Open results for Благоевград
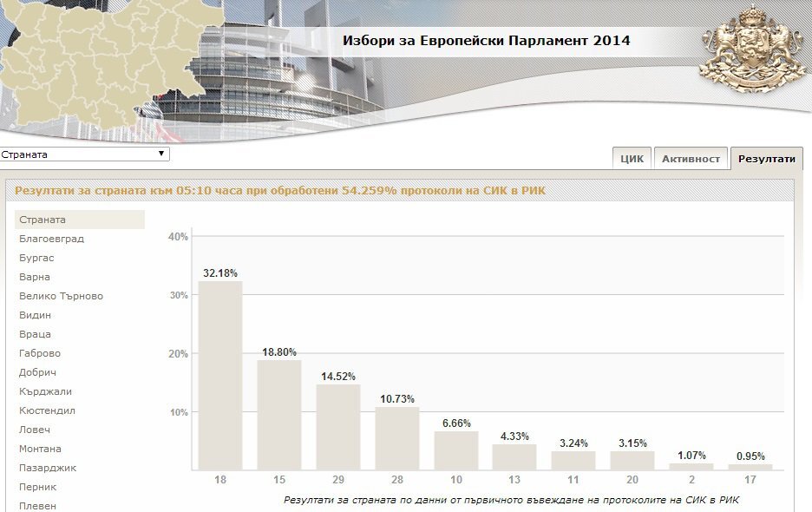The height and width of the screenshot is (512, 812). tap(51, 239)
